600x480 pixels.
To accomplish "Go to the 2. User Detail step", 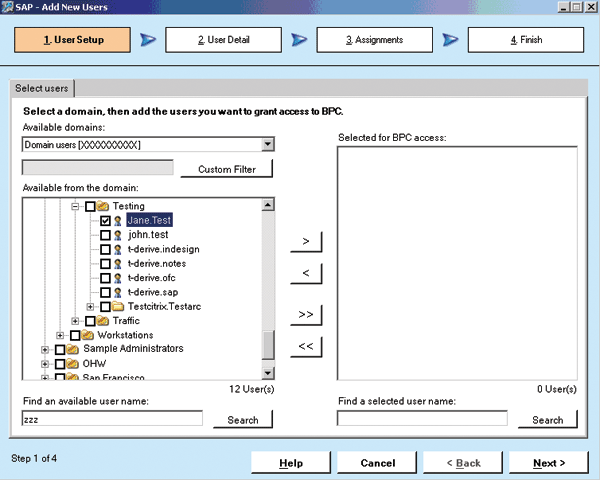I will point(223,40).
